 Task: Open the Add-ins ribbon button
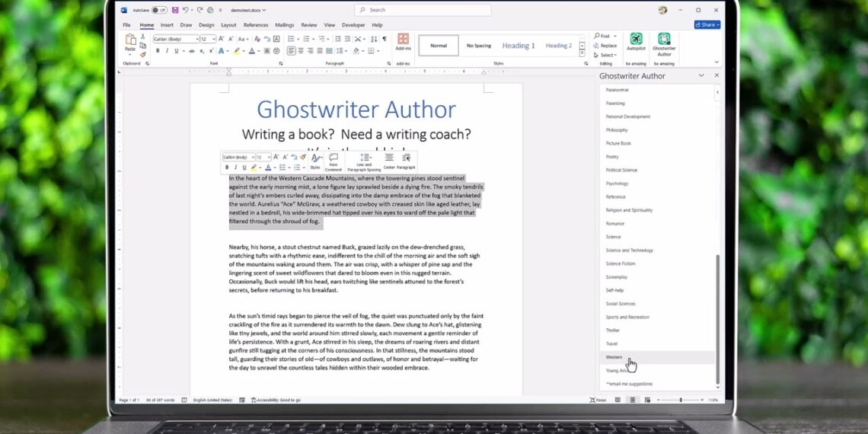pyautogui.click(x=403, y=42)
